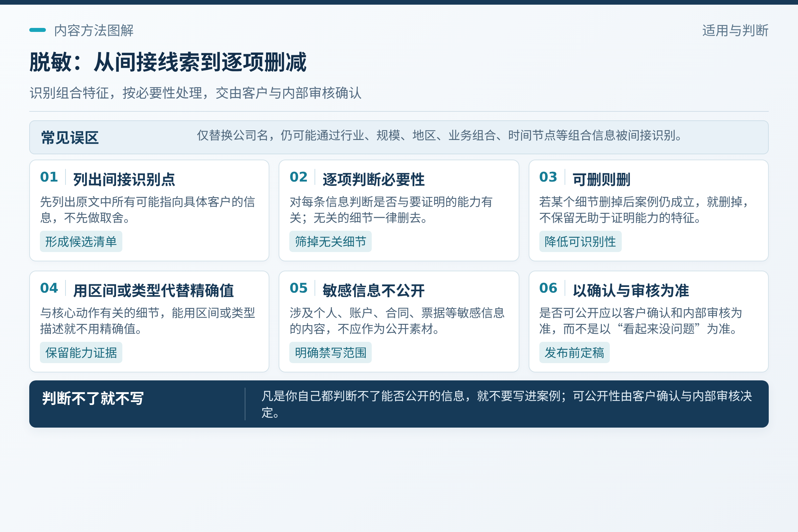Click the 筛掉无关细节 tag
Image resolution: width=798 pixels, height=532 pixels.
coord(331,242)
